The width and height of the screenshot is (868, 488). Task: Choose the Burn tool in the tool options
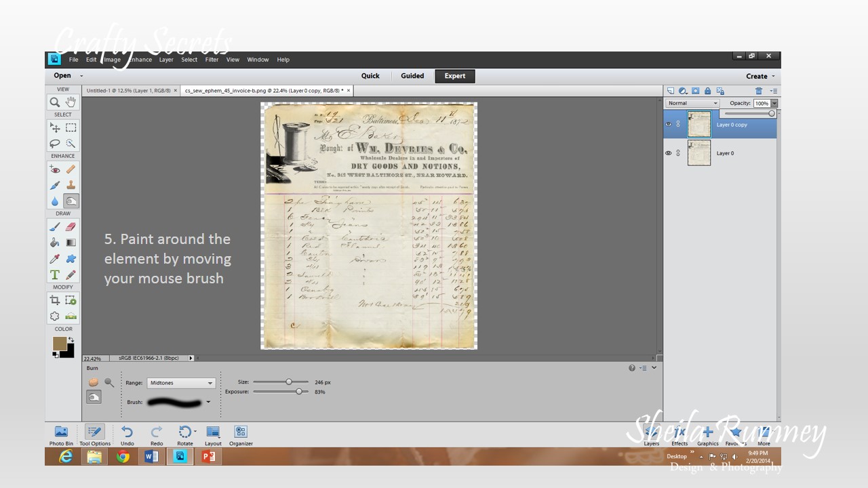[x=94, y=398]
